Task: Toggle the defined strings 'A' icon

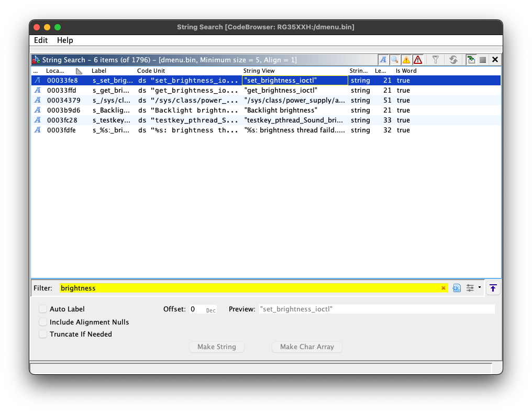Action: click(383, 60)
